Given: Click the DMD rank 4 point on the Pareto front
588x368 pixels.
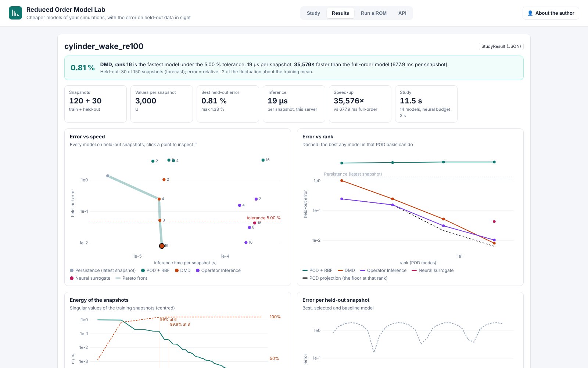Looking at the screenshot, I should click(x=159, y=199).
